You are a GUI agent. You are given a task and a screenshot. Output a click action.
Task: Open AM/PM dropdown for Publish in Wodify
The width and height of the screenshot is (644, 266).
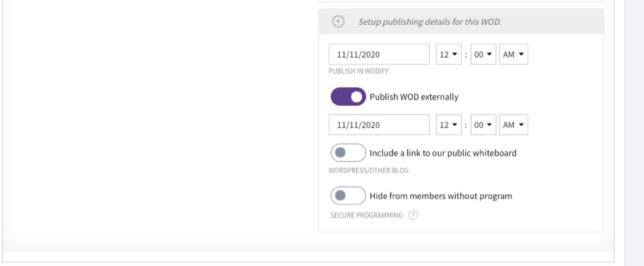point(514,54)
